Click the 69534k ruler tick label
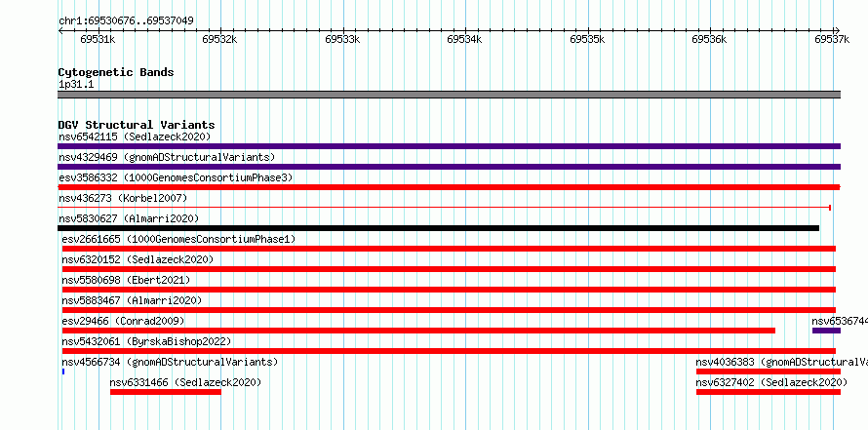Viewport: 868px width, 430px height. point(464,39)
